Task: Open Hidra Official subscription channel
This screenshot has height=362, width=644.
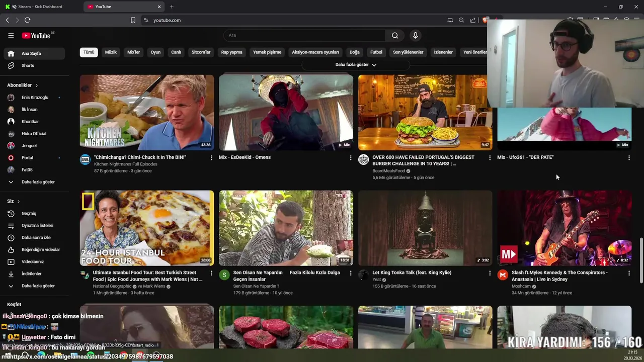Action: 34,133
